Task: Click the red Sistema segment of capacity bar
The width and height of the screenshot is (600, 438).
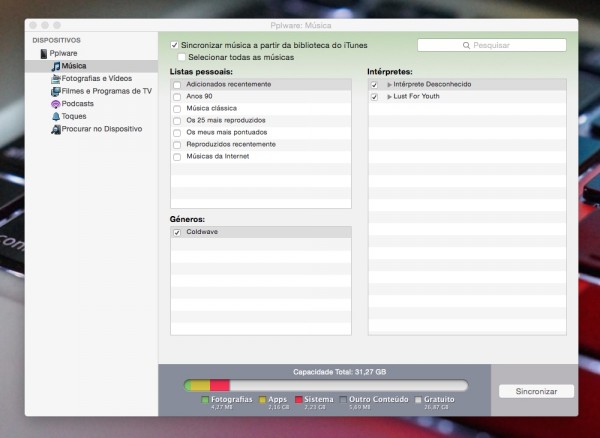Action: coord(220,386)
